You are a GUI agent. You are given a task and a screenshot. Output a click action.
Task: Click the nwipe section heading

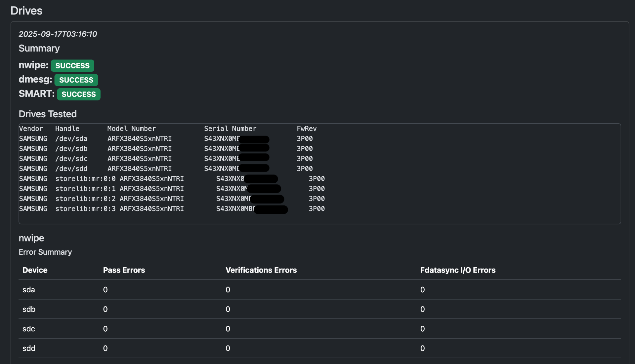31,238
